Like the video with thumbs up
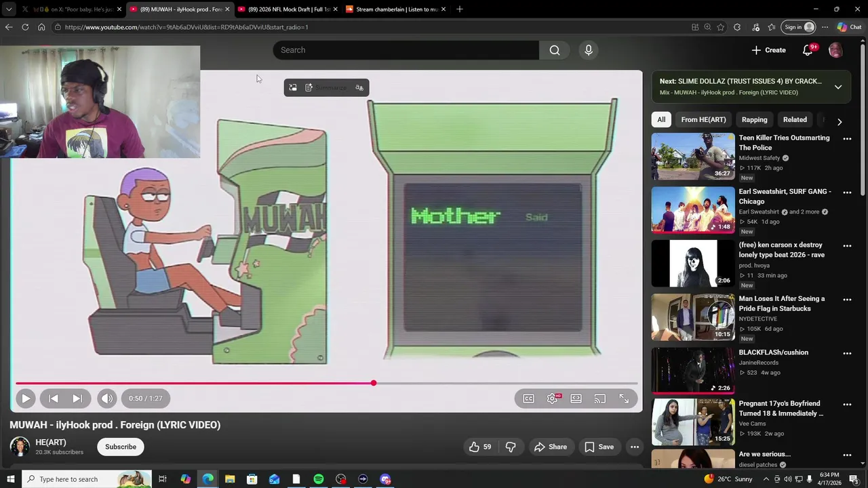 tap(479, 447)
